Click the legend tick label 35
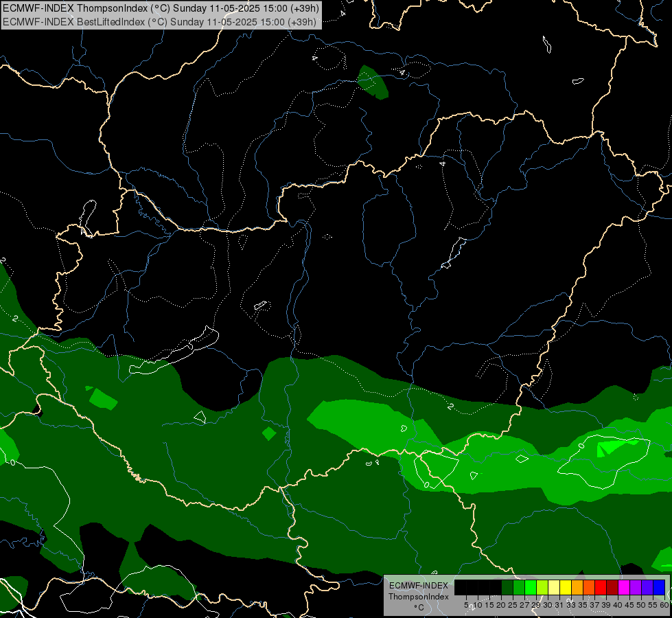672x618 pixels. pyautogui.click(x=583, y=605)
